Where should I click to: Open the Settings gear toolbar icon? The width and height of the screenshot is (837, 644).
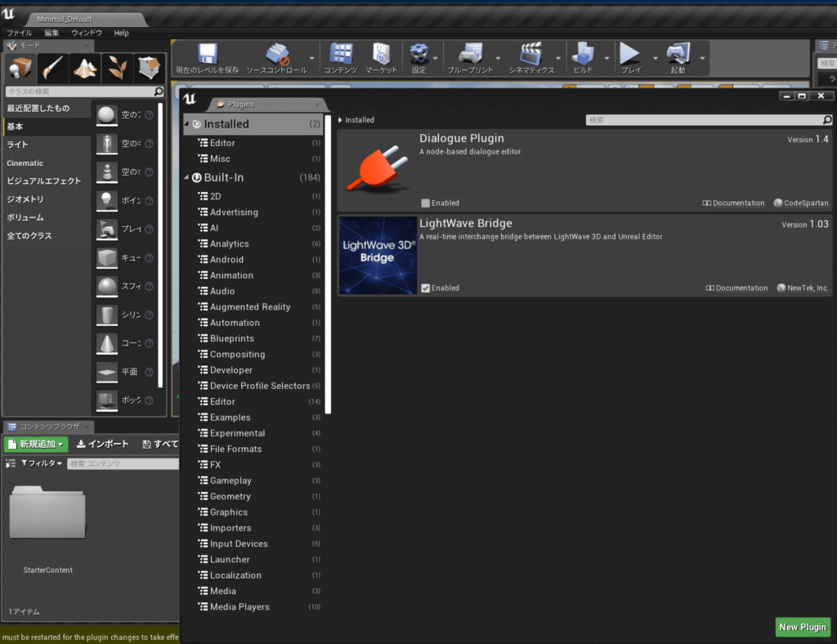pos(419,58)
